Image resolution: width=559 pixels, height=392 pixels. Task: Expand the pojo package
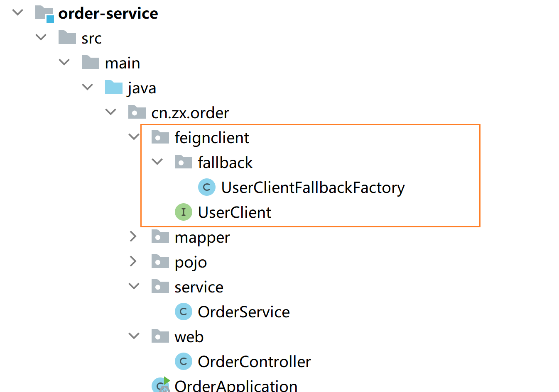(133, 261)
